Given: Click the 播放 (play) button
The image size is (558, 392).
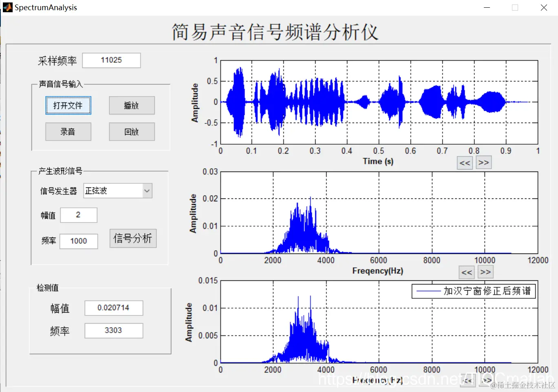Looking at the screenshot, I should tap(132, 106).
